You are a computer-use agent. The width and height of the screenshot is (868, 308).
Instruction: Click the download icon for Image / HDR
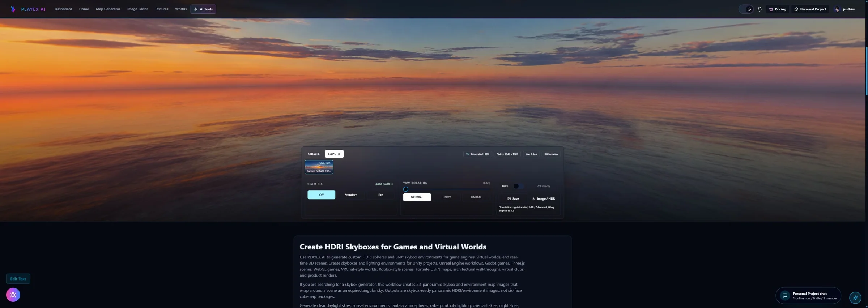pyautogui.click(x=533, y=198)
